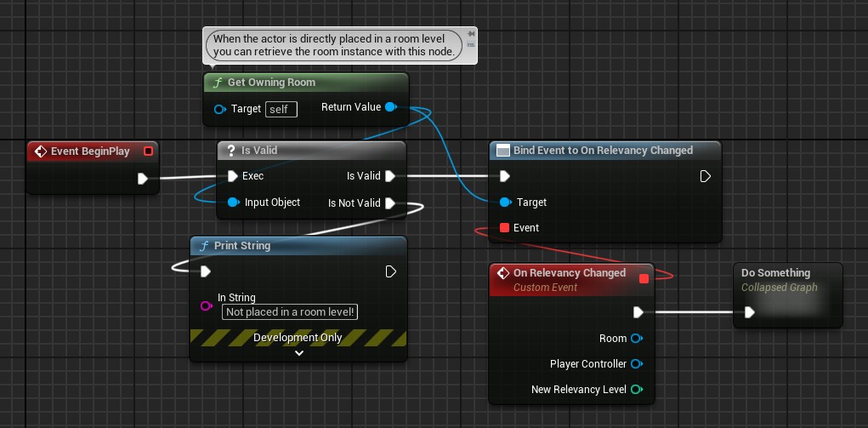Click the New Relevancy Level output pin
Viewport: 868px width, 428px height.
pyautogui.click(x=635, y=390)
